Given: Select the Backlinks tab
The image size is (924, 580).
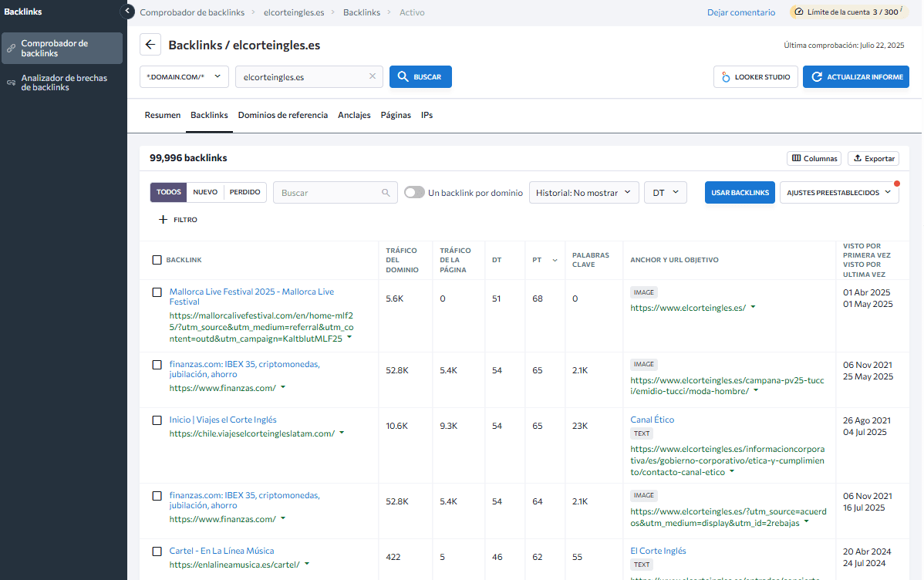Looking at the screenshot, I should coord(209,115).
